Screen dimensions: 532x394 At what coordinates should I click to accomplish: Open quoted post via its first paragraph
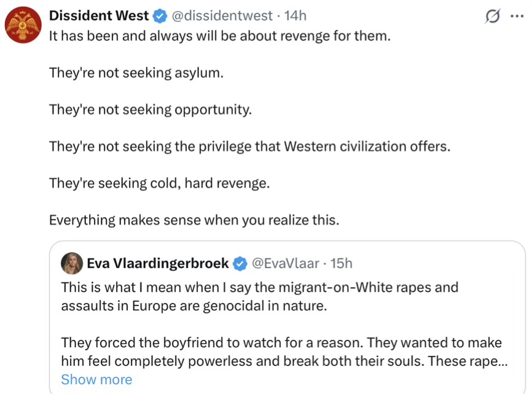[259, 296]
